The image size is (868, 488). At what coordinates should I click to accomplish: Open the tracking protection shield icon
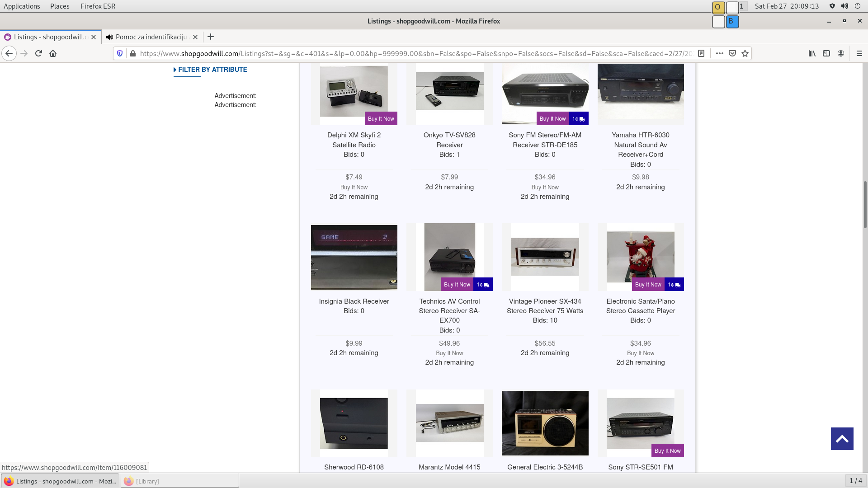[x=120, y=53]
